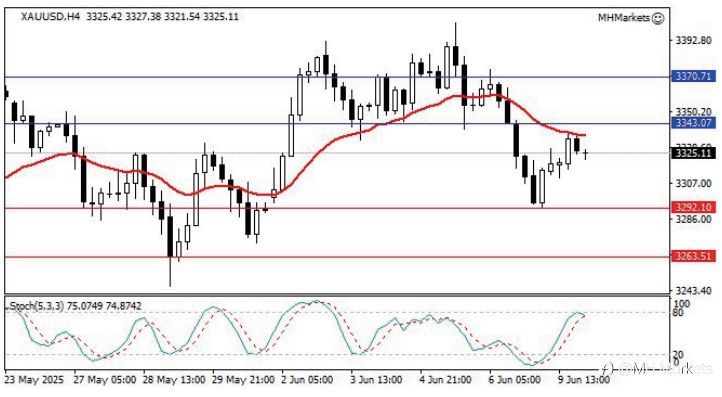Screen dimensions: 722x397
Task: Click the 3307.00 price scale value
Action: [693, 183]
